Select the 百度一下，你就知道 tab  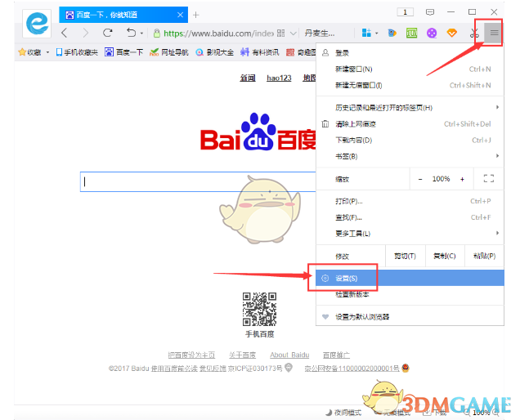(123, 15)
